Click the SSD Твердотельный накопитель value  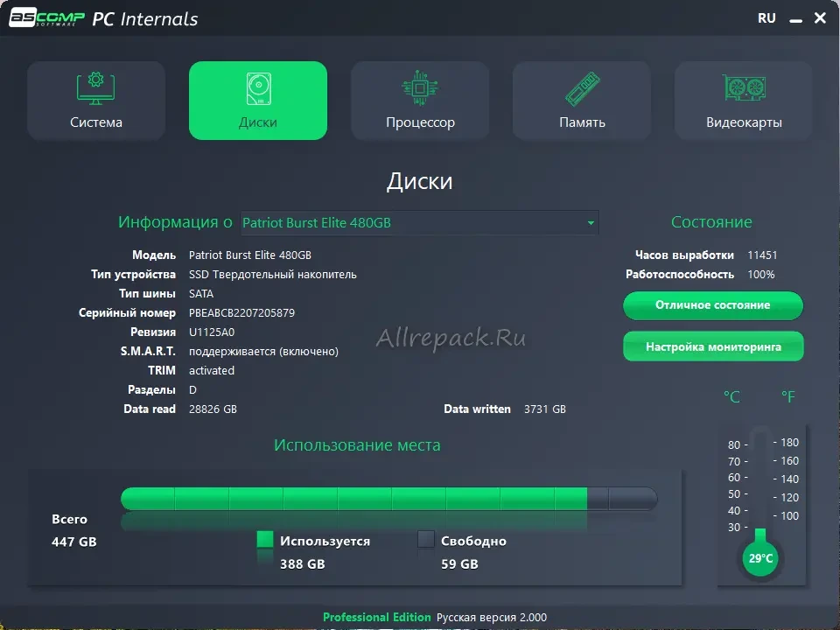[x=273, y=274]
